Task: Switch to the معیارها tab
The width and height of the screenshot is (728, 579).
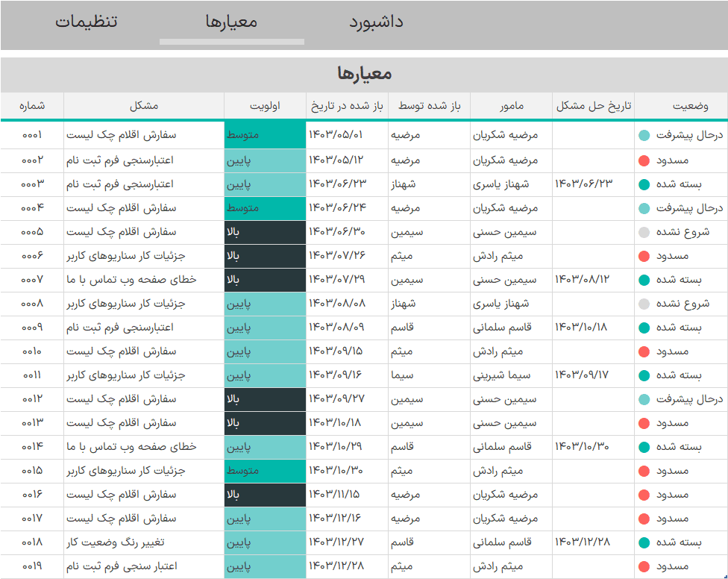Action: tap(231, 22)
